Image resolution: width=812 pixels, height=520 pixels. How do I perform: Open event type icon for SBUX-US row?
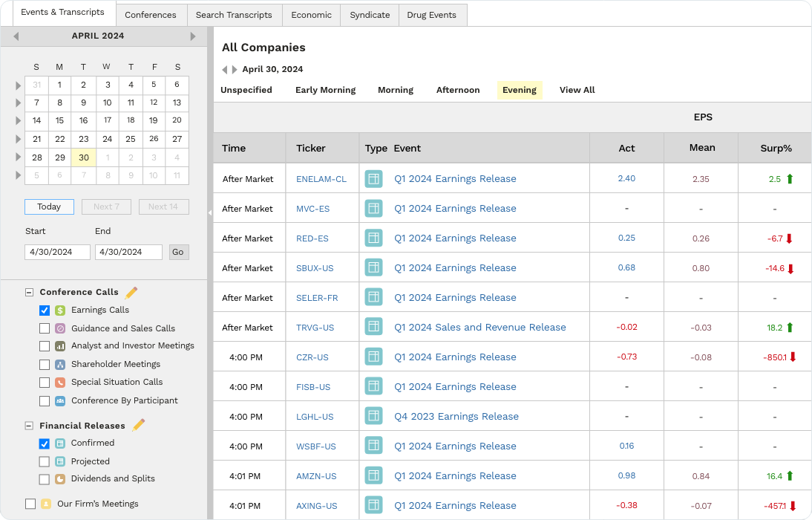tap(373, 268)
